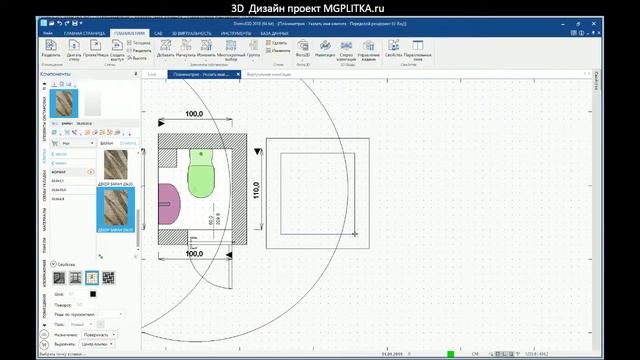This screenshot has width=640, height=360.
Task: Open the quick access toolbar dropdown arrow
Action: pyautogui.click(x=81, y=23)
